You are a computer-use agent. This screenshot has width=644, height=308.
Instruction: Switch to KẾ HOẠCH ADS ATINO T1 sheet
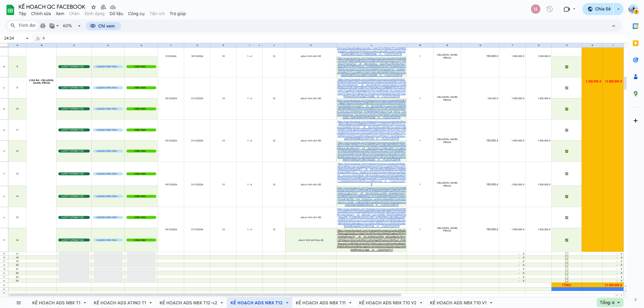[x=120, y=303]
